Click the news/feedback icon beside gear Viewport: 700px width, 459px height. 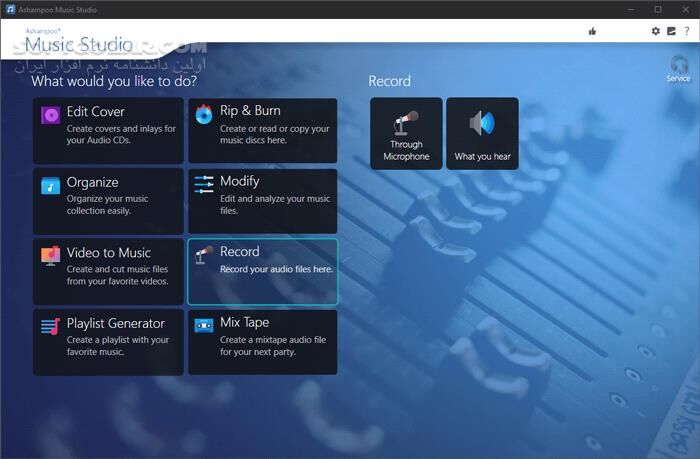(x=671, y=31)
